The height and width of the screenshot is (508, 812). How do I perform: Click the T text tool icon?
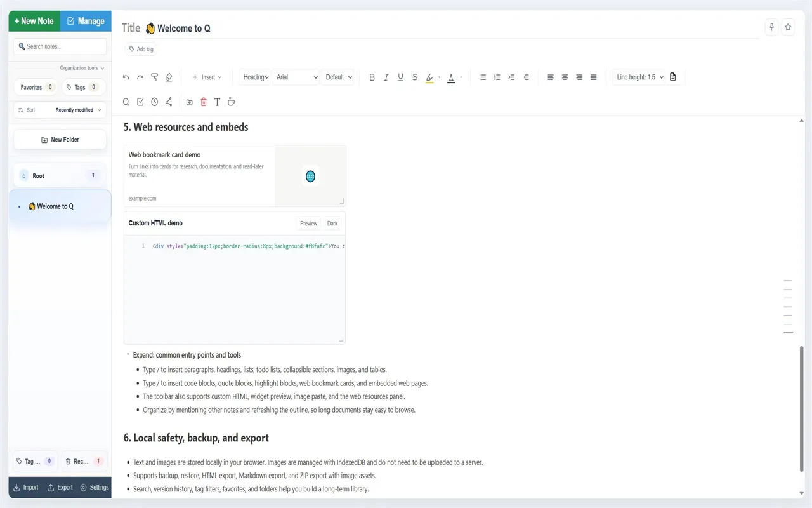click(217, 102)
